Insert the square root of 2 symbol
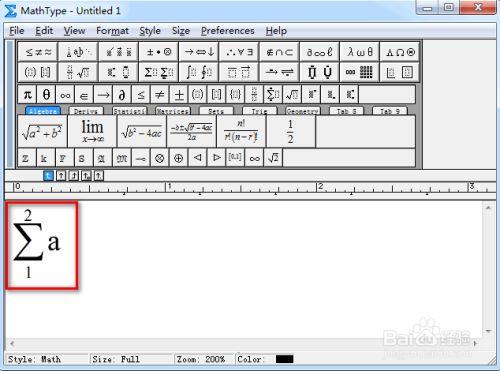 click(x=273, y=158)
